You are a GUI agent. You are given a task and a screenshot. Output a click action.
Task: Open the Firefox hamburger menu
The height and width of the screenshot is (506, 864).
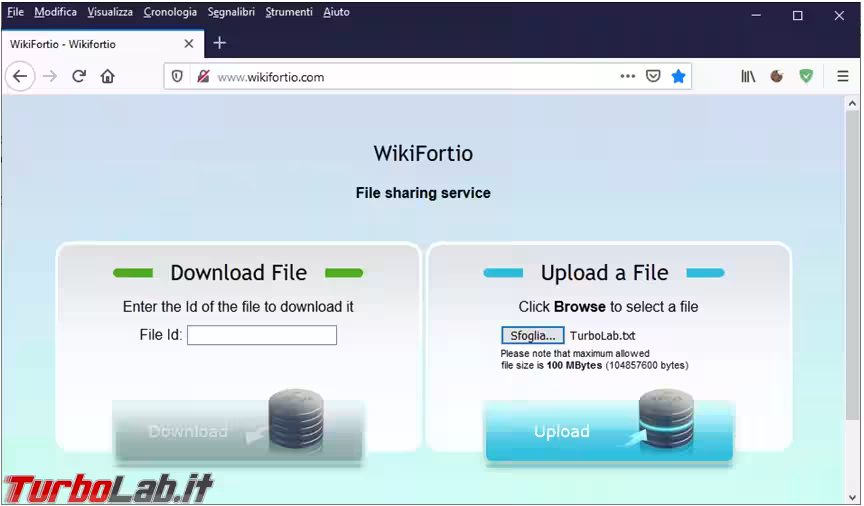click(x=843, y=77)
